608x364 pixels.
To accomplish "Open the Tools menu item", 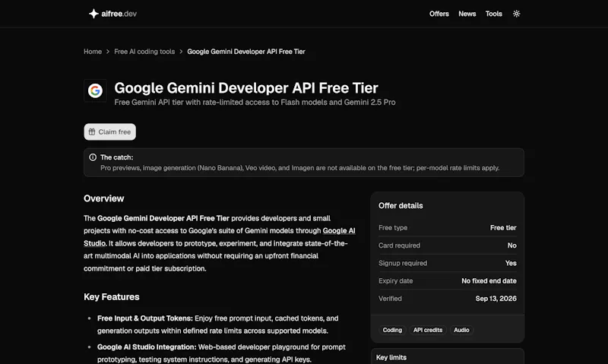I will (x=493, y=14).
